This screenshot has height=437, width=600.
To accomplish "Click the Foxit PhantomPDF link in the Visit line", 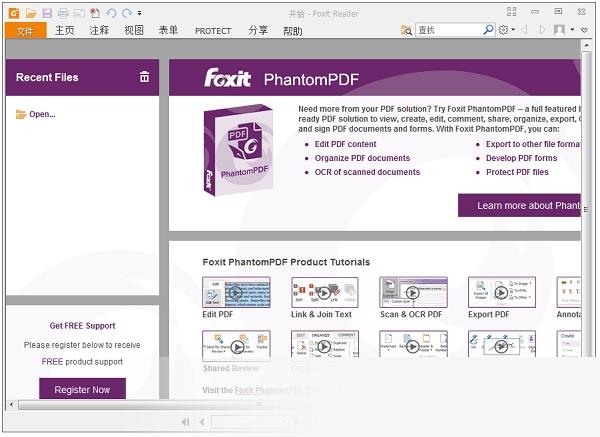I will [x=268, y=390].
